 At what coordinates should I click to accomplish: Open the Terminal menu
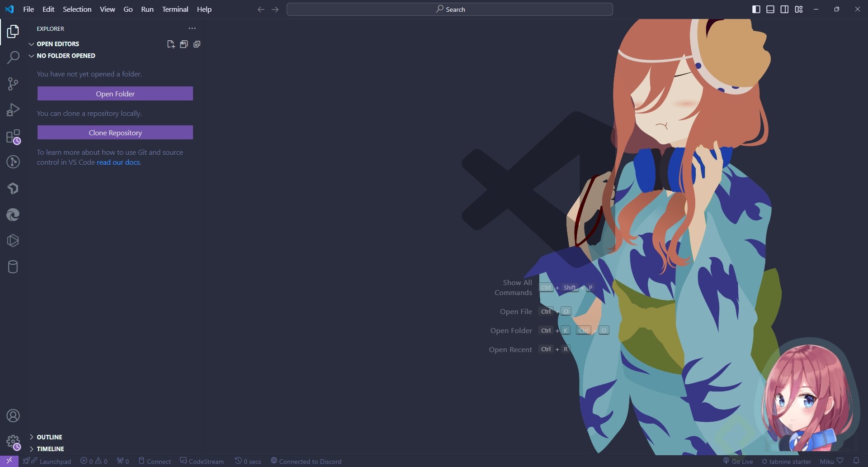click(x=175, y=9)
